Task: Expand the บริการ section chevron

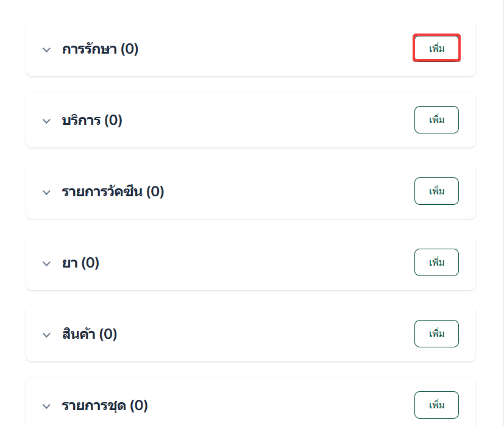Action: point(46,121)
